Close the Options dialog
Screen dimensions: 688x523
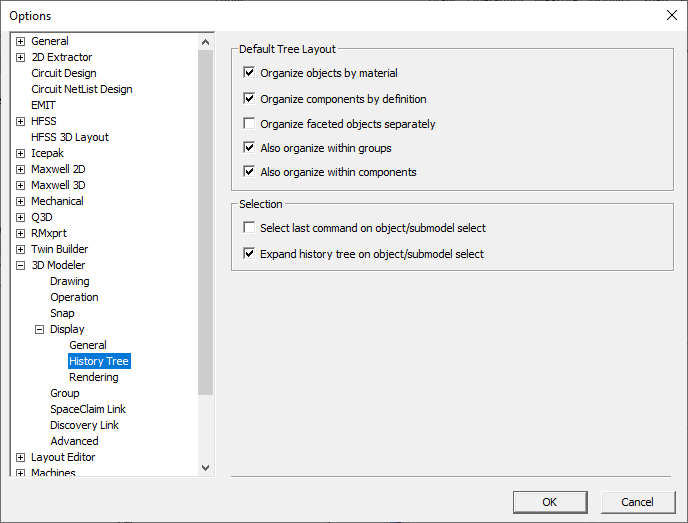pos(670,15)
